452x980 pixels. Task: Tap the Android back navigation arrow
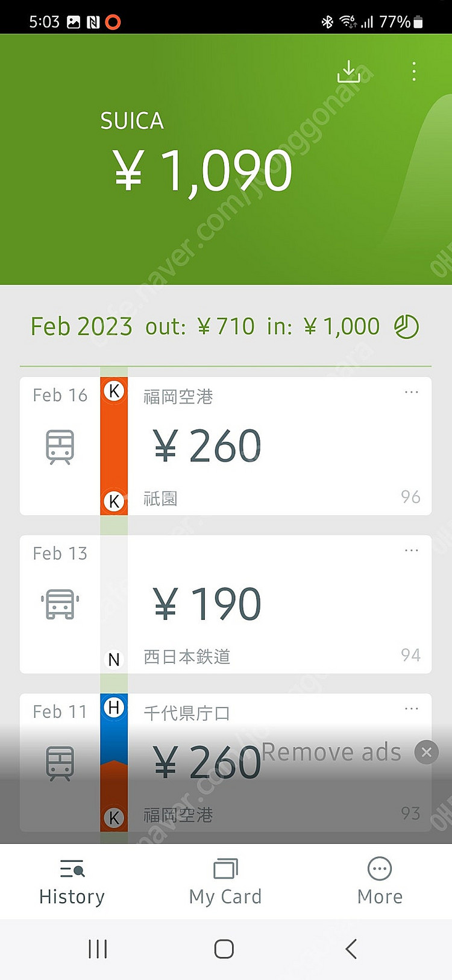pyautogui.click(x=351, y=949)
